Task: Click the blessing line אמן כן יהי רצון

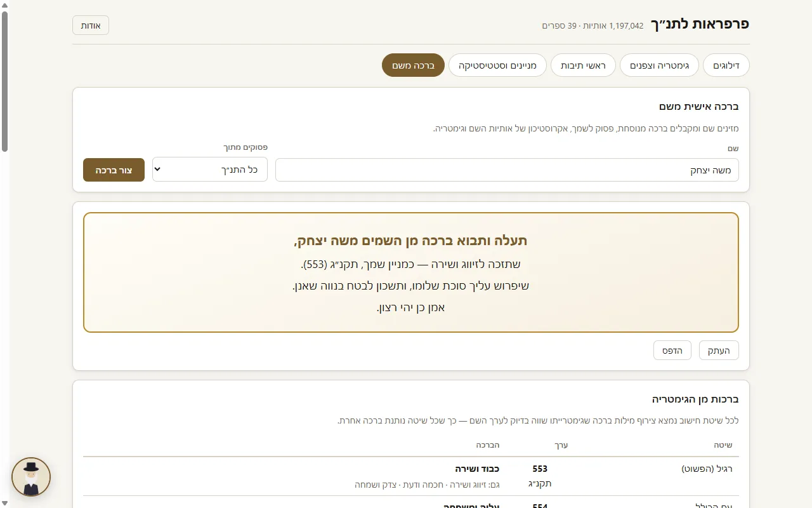Action: pyautogui.click(x=411, y=308)
